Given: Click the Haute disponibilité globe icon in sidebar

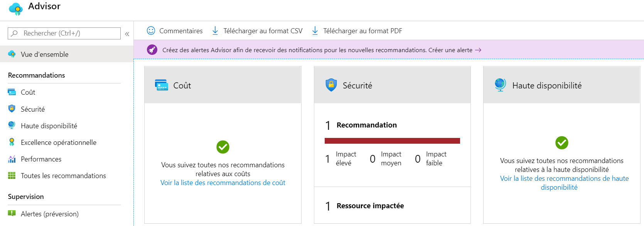Looking at the screenshot, I should [12, 126].
